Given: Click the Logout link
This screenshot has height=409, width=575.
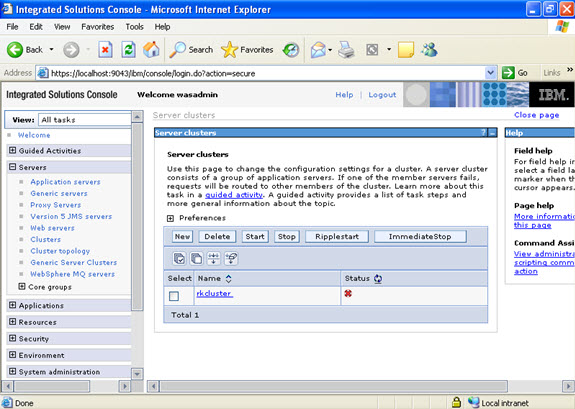Looking at the screenshot, I should point(382,95).
